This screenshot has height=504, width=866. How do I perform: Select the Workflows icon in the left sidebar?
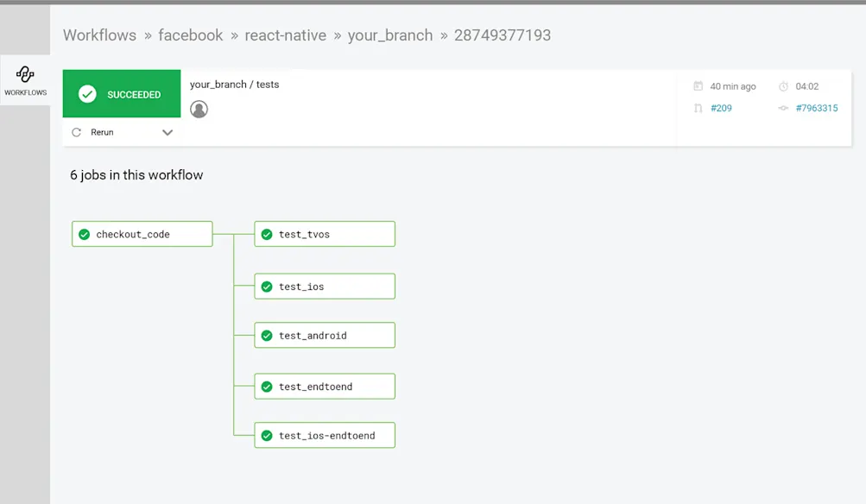click(25, 76)
